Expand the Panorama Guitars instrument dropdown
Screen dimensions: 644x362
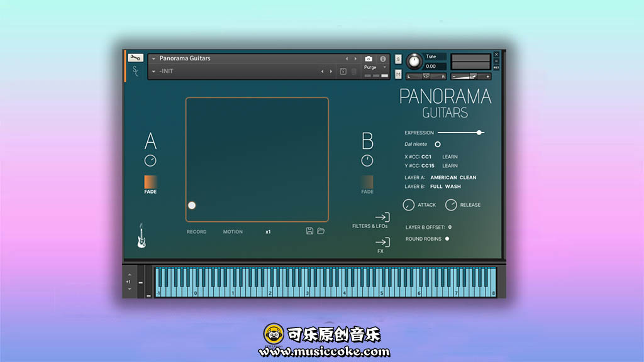[x=153, y=58]
